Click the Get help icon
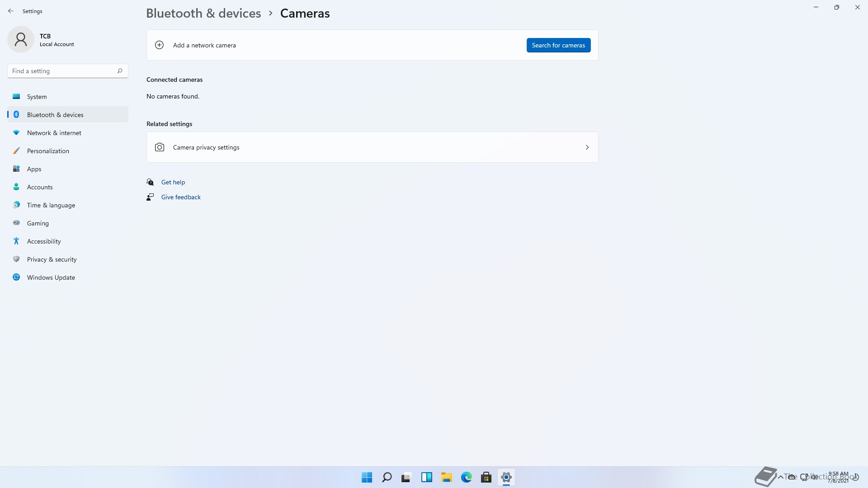This screenshot has height=488, width=868. 150,182
